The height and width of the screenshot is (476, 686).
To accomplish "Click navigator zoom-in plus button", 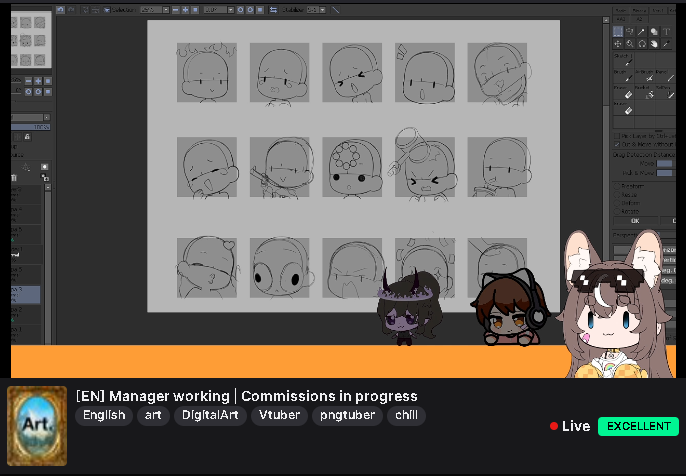I will tap(38, 81).
